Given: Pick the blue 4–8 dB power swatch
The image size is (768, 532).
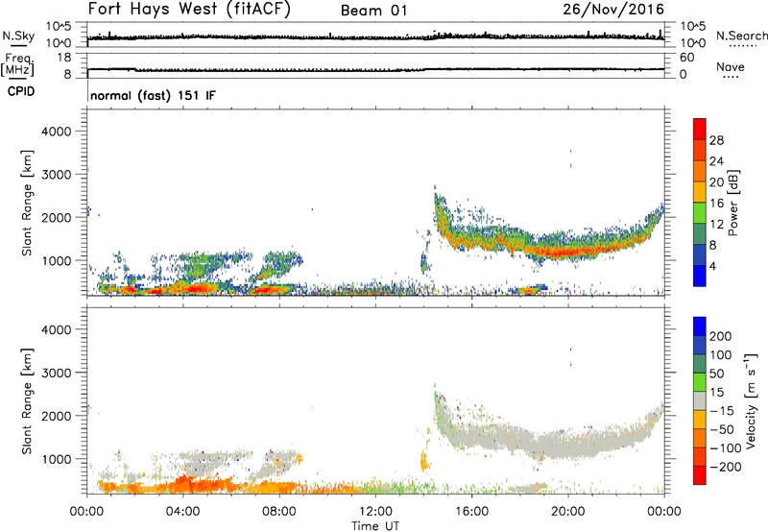Looking at the screenshot, I should pyautogui.click(x=700, y=255).
